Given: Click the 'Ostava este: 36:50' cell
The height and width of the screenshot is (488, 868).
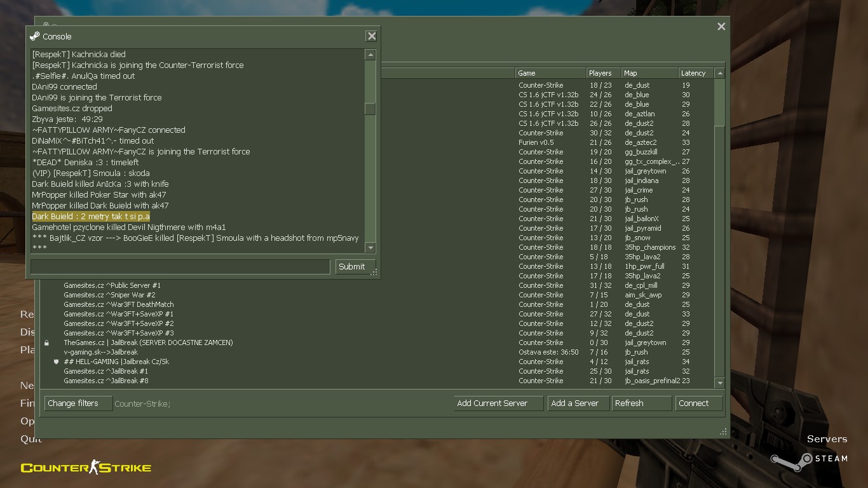Looking at the screenshot, I should point(548,352).
